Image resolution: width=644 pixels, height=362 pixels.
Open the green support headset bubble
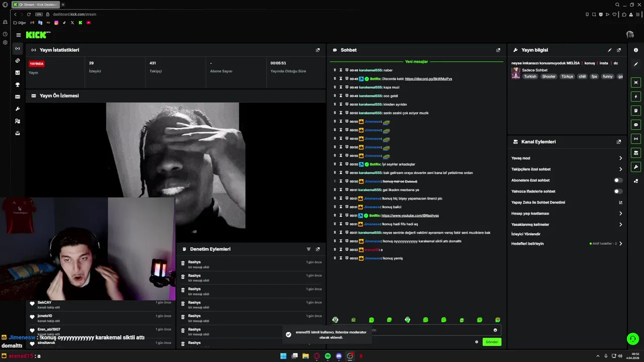tap(633, 339)
